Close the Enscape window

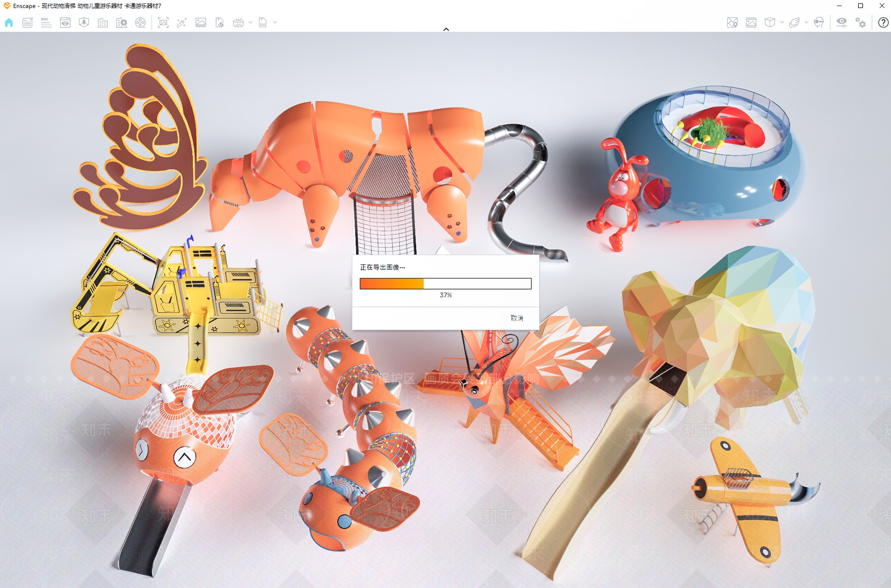[882, 6]
